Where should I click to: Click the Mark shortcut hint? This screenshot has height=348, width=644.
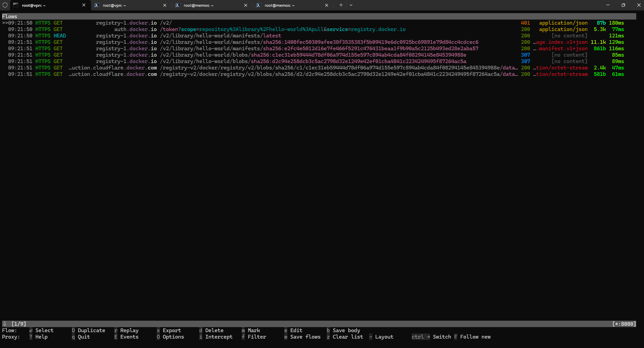coord(251,330)
